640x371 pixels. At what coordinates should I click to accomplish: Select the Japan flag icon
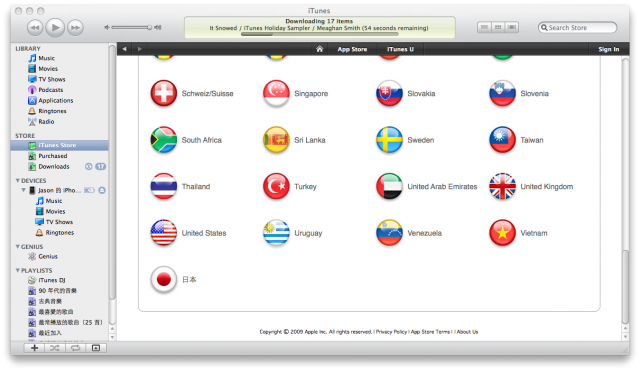pos(163,280)
